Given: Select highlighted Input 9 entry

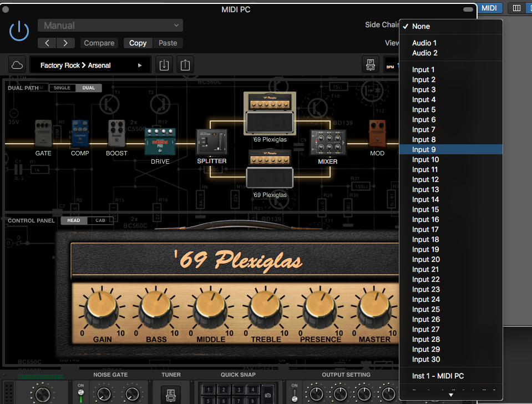Looking at the screenshot, I should [x=451, y=149].
